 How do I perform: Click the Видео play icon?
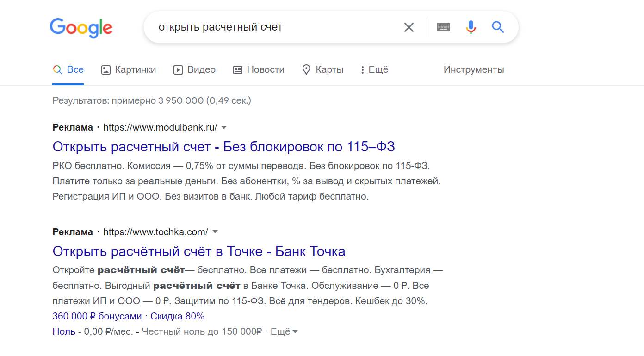click(x=178, y=70)
